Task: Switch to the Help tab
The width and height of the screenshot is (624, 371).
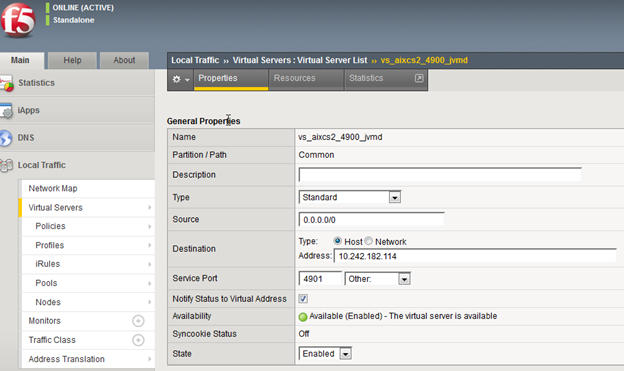Action: (x=72, y=61)
